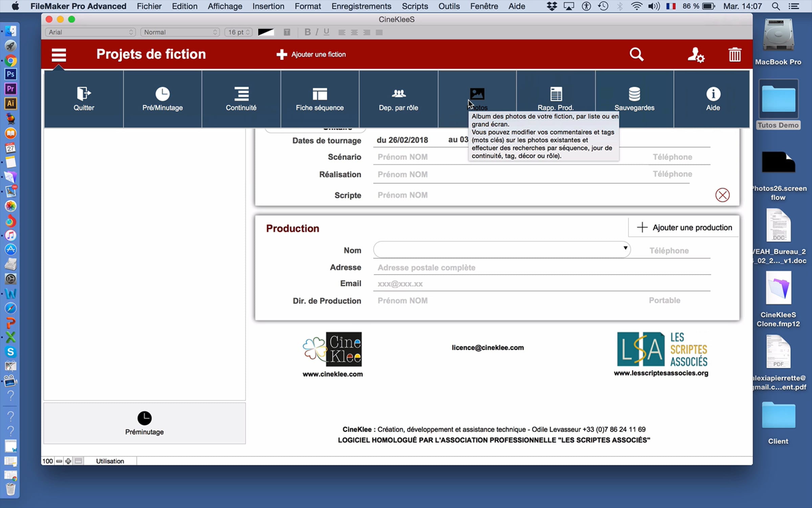
Task: Open Spotlight search in menu bar
Action: (x=776, y=6)
